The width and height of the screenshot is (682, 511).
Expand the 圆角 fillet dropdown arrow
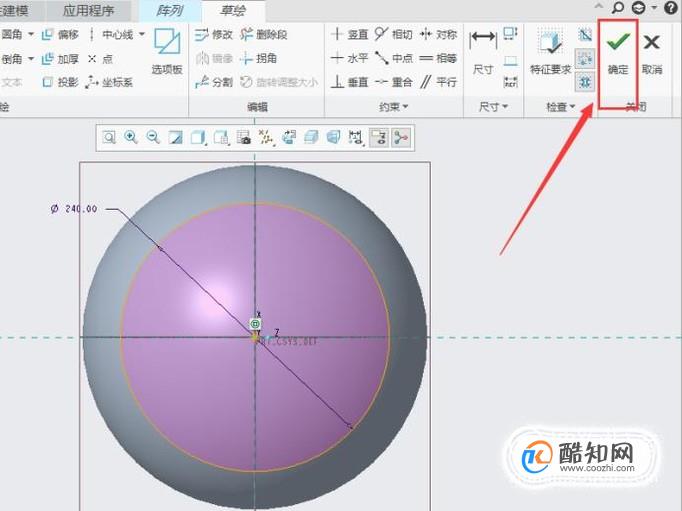(31, 34)
